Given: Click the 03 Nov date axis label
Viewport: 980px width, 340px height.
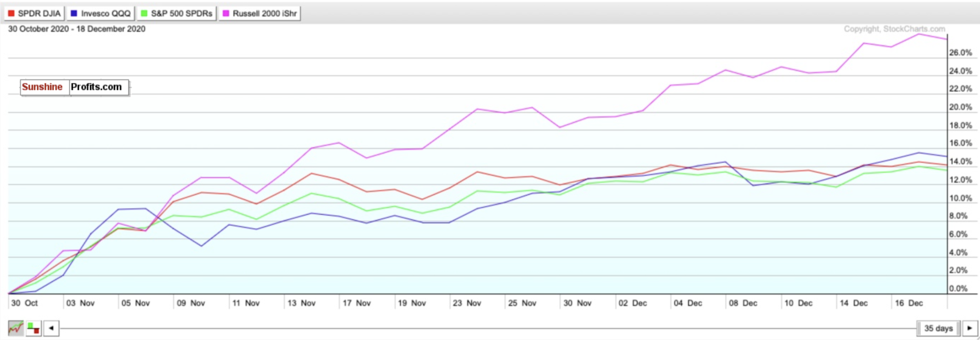Looking at the screenshot, I should point(80,303).
